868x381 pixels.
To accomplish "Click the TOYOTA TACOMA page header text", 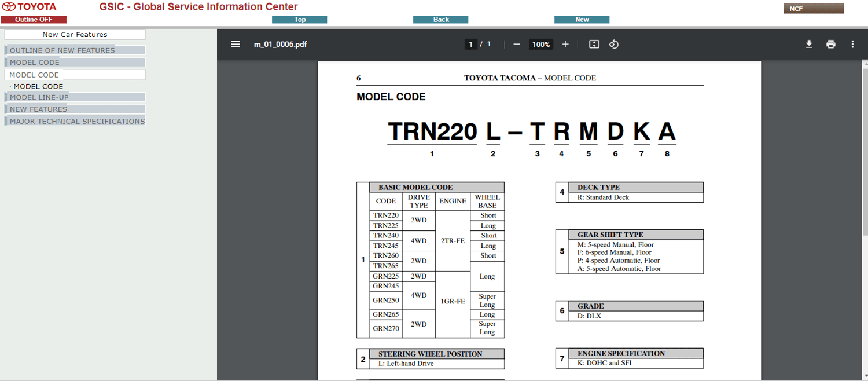I will pyautogui.click(x=530, y=78).
